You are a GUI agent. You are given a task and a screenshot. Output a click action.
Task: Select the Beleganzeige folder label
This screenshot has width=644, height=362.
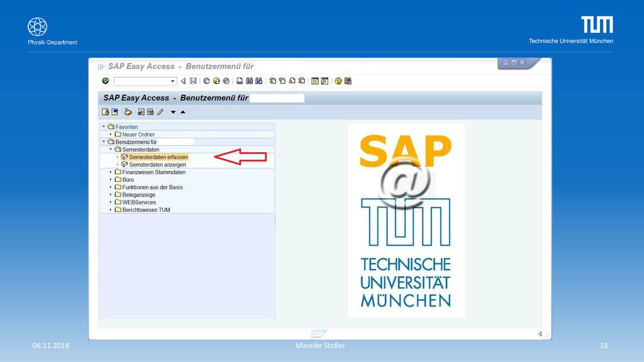138,195
